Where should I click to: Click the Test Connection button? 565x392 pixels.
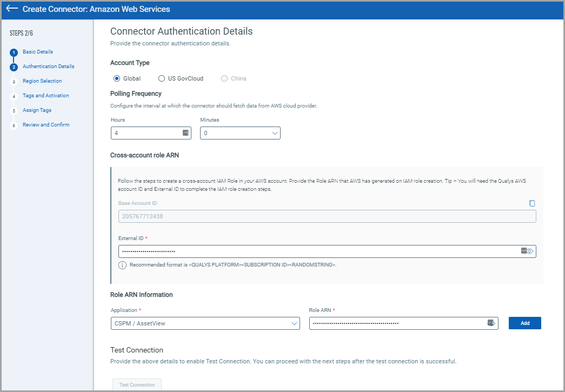tap(137, 384)
